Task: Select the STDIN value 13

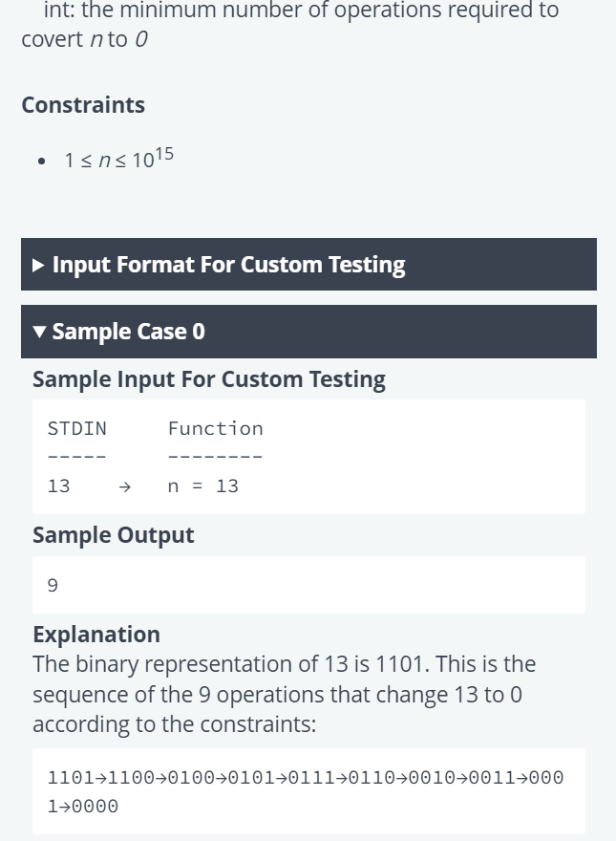Action: coord(58,485)
